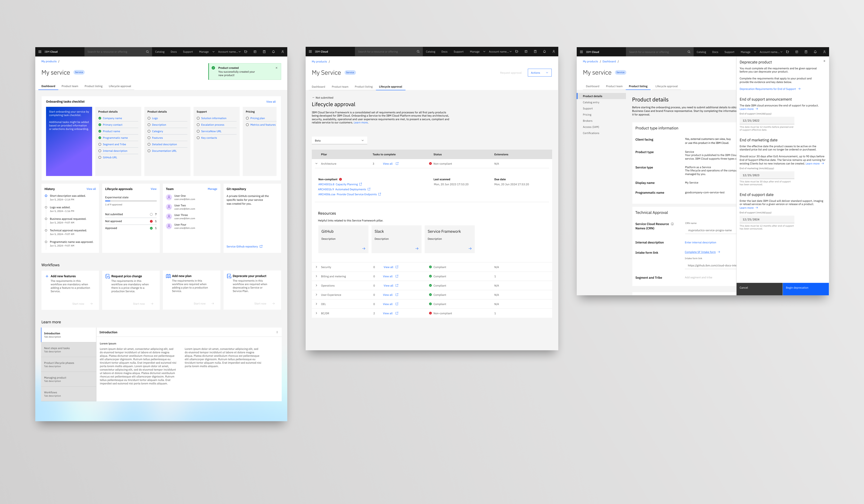Select the Pricing plan radio button
This screenshot has width=864, height=504.
point(247,118)
